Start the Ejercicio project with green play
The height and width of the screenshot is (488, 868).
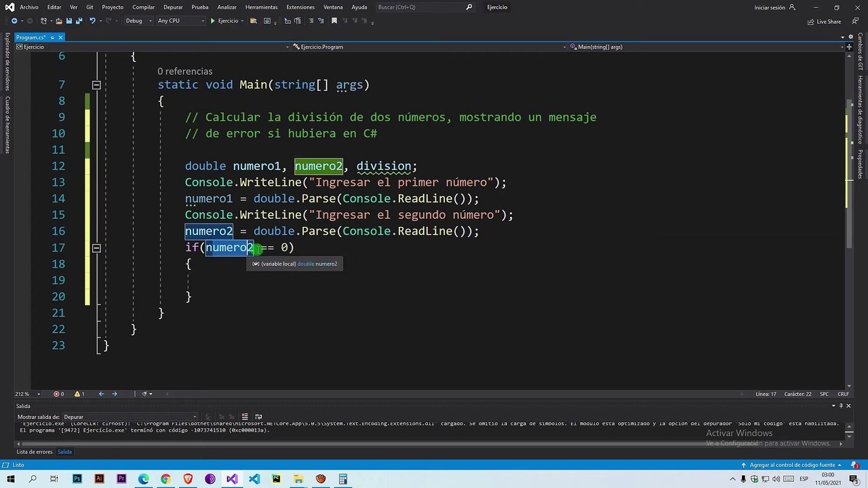224,21
